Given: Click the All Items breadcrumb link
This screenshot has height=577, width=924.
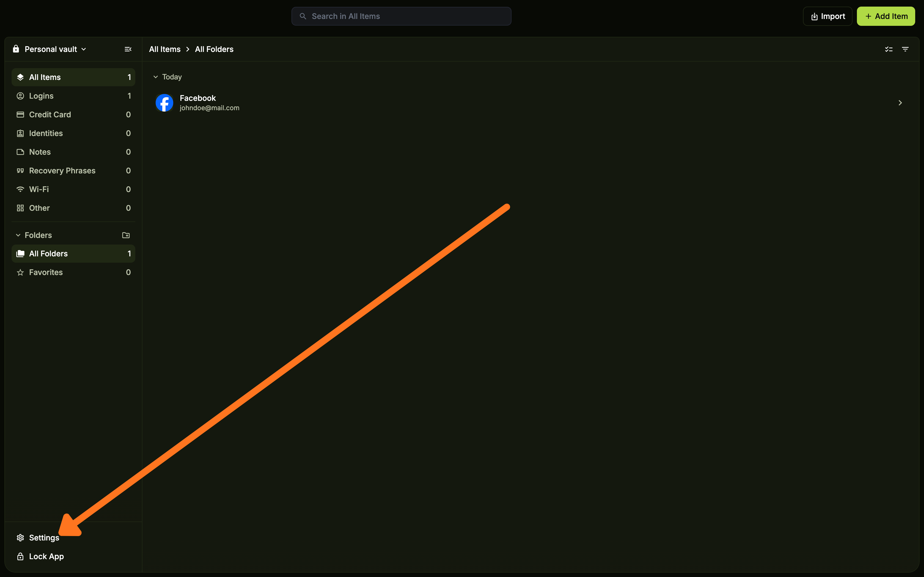Looking at the screenshot, I should point(164,49).
